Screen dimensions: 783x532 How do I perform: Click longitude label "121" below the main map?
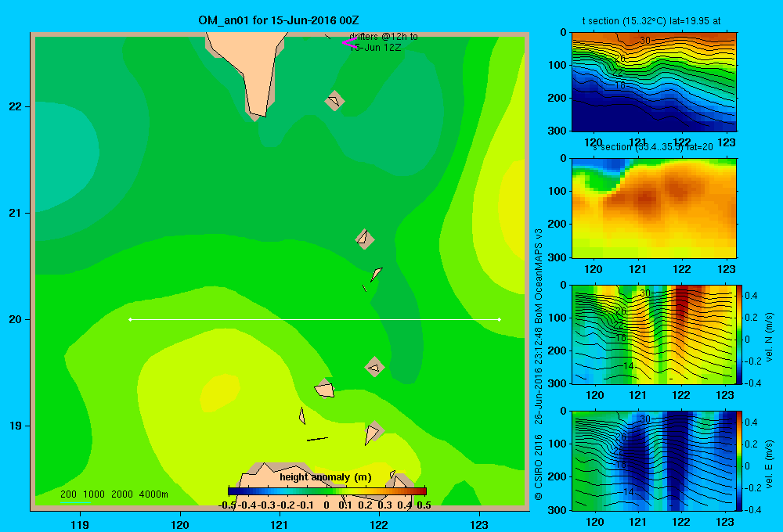(x=280, y=524)
